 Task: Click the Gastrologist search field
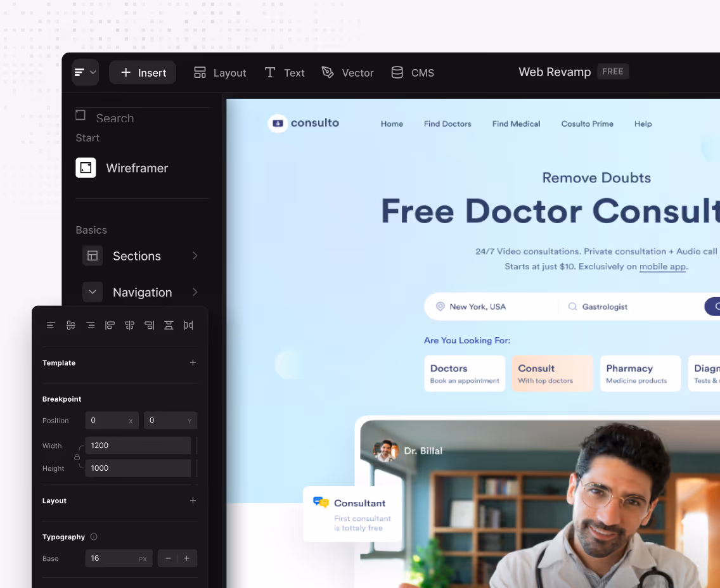(631, 307)
